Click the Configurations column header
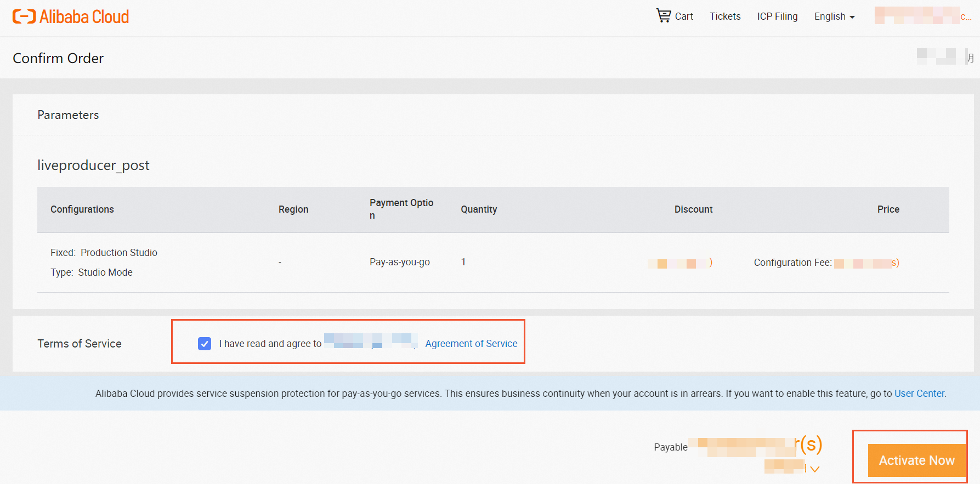 (82, 209)
